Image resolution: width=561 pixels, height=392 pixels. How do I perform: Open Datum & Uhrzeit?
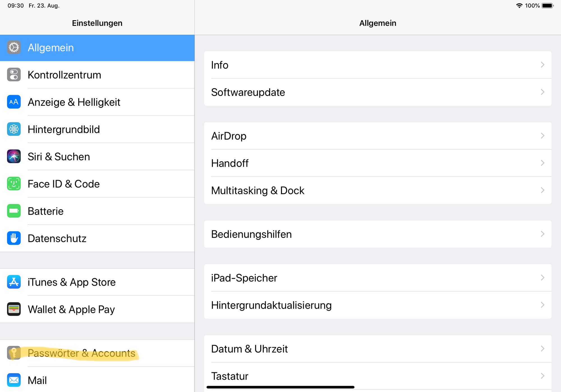pos(378,349)
